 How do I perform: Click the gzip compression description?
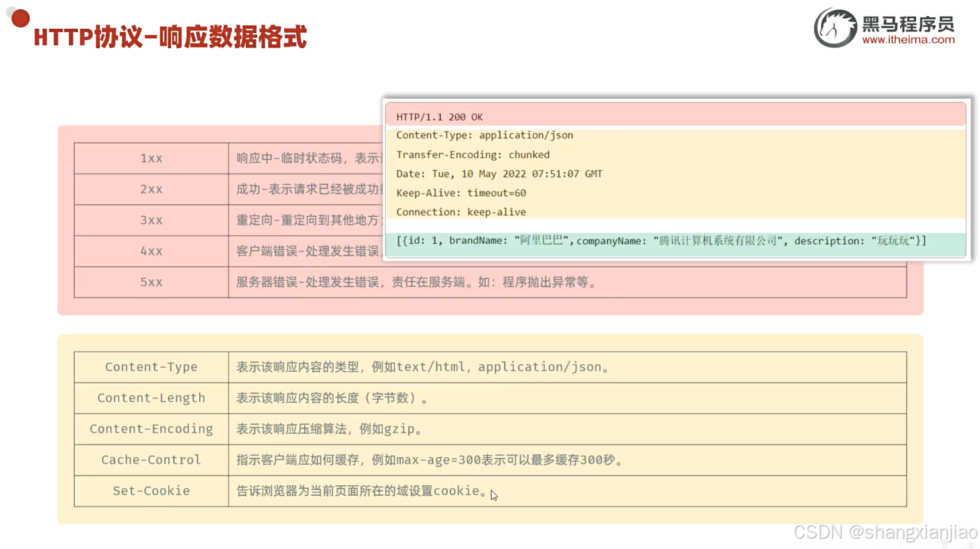[329, 429]
